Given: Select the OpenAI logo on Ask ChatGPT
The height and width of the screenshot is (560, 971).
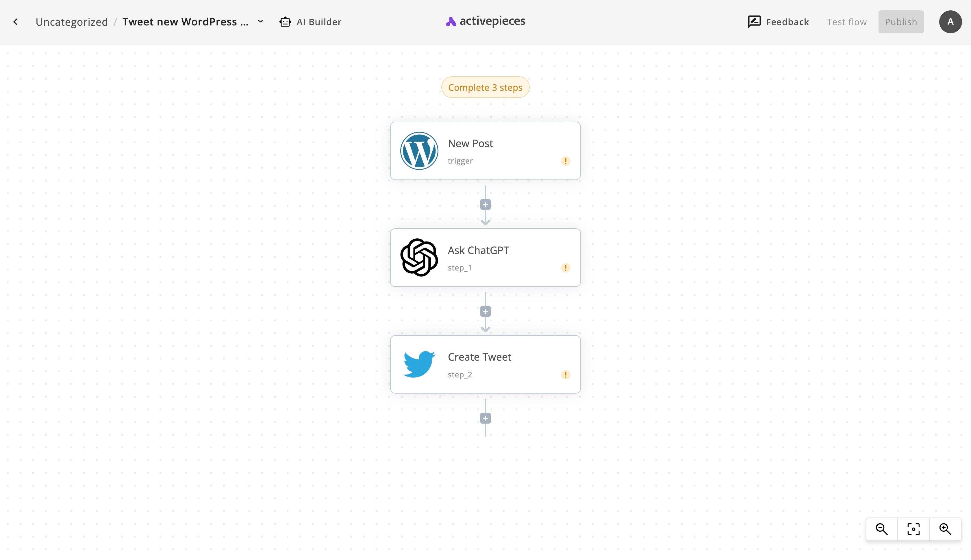Looking at the screenshot, I should (419, 258).
